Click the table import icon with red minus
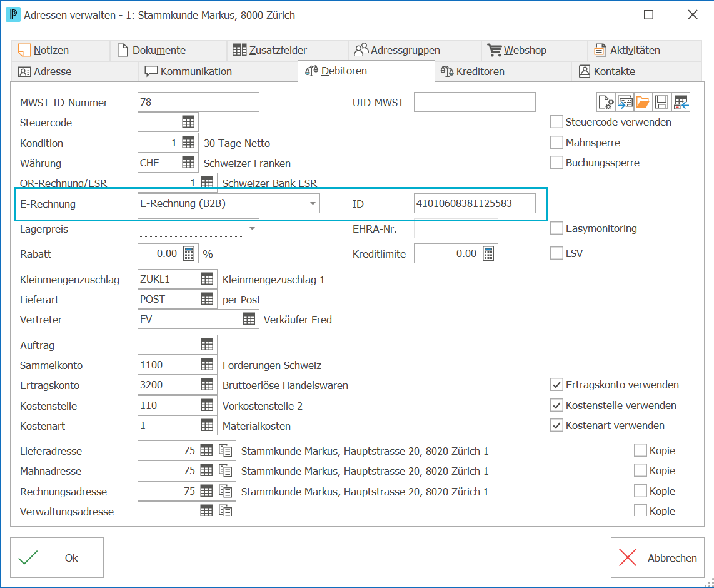The image size is (714, 588). point(681,102)
